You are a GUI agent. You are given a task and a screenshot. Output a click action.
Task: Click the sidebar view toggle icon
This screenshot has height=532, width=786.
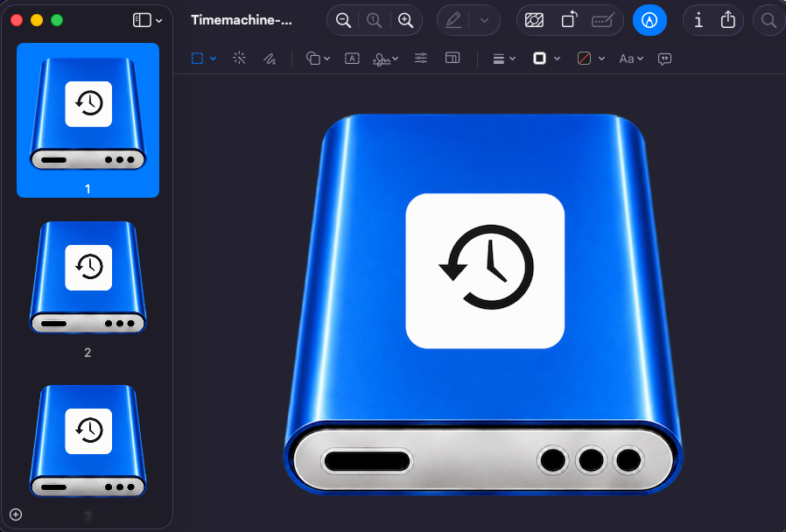click(142, 20)
